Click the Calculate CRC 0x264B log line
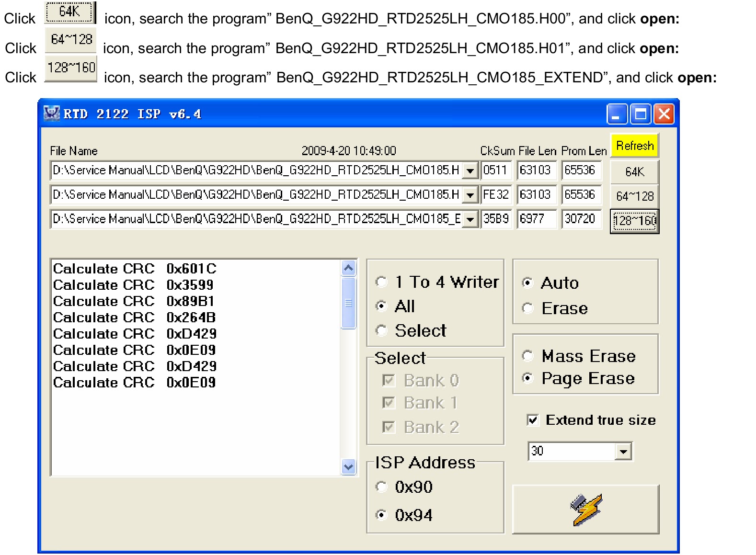Screen dimensions: 756x555 [x=134, y=317]
